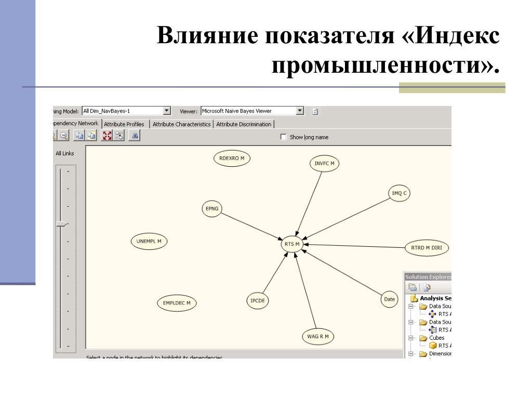Collapse the first Data Sou tree node
532x399 pixels.
tap(410, 306)
